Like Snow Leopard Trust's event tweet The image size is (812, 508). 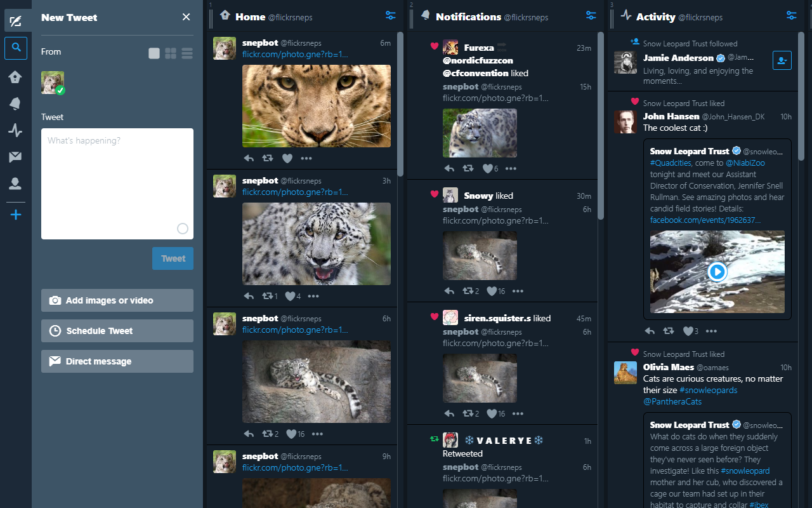pos(690,331)
